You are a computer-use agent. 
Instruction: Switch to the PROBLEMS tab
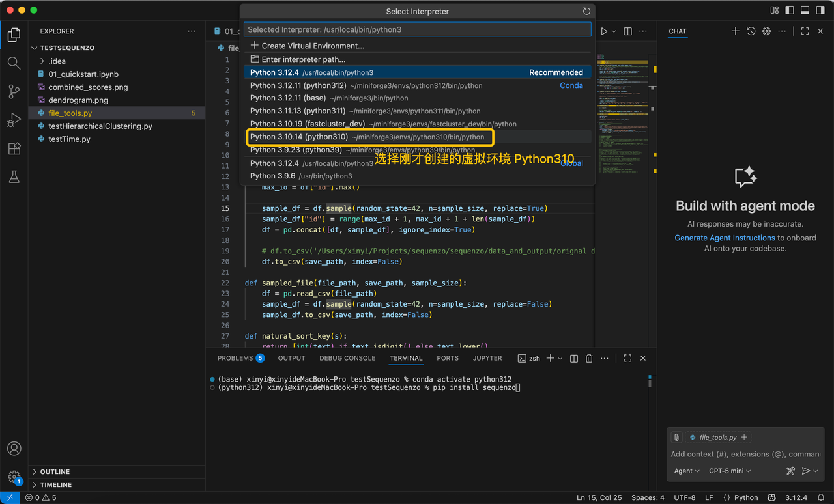pos(235,358)
